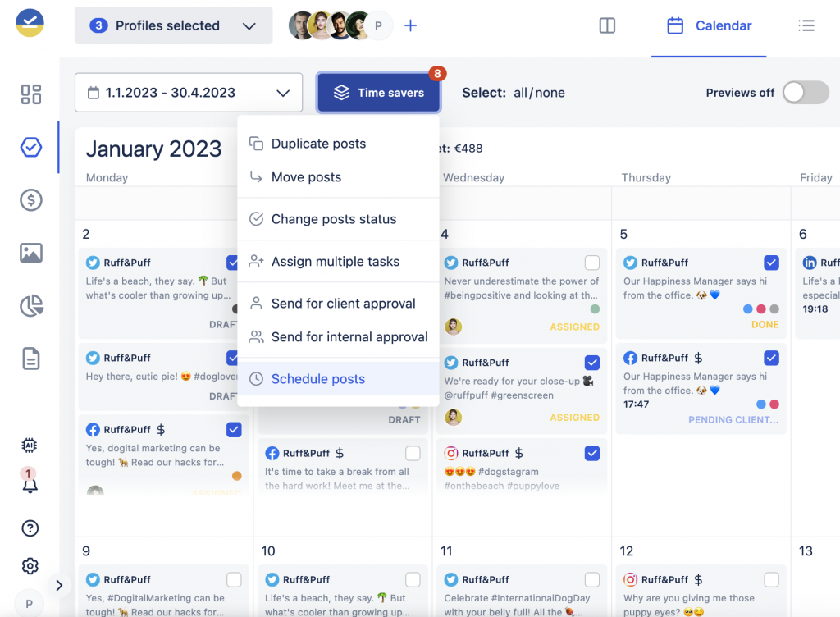Open the media library image icon

pos(31,253)
